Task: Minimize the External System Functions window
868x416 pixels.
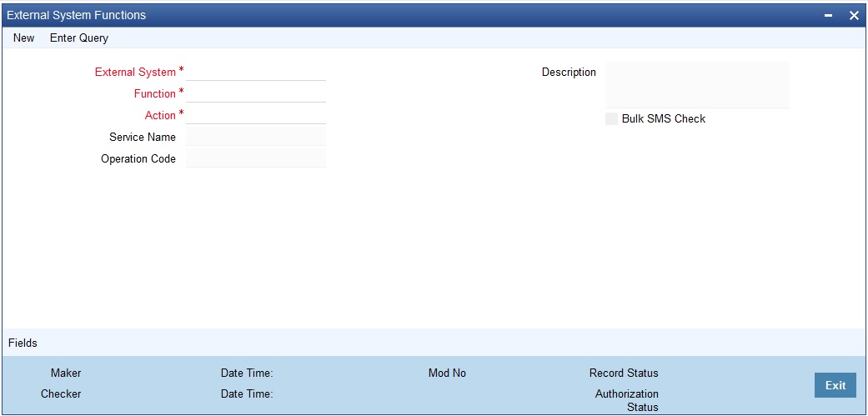Action: point(829,16)
